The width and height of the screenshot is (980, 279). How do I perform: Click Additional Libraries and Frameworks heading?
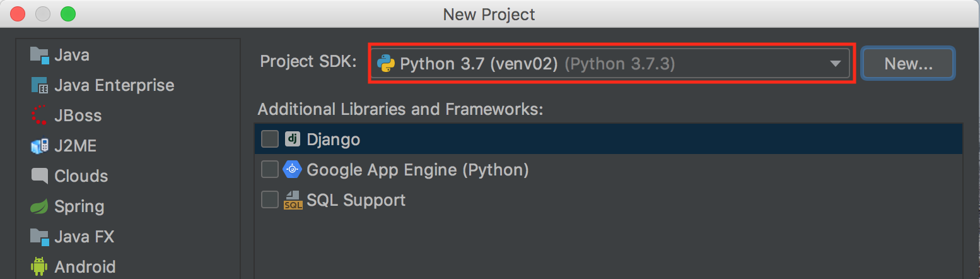coord(400,109)
